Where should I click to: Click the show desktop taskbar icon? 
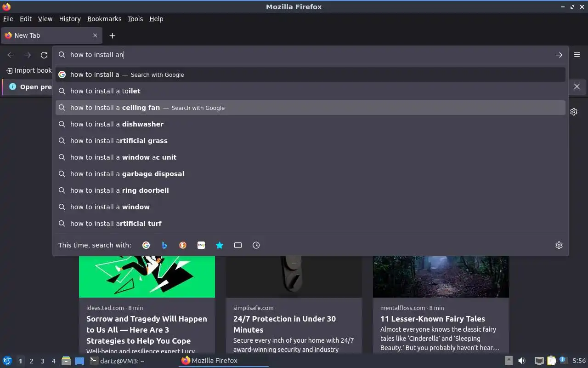coord(79,361)
